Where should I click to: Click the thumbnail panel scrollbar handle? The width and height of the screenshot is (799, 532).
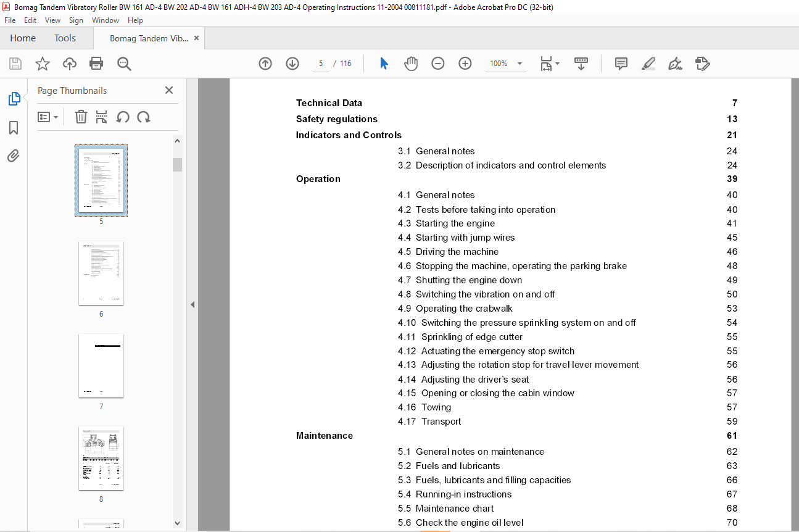178,164
